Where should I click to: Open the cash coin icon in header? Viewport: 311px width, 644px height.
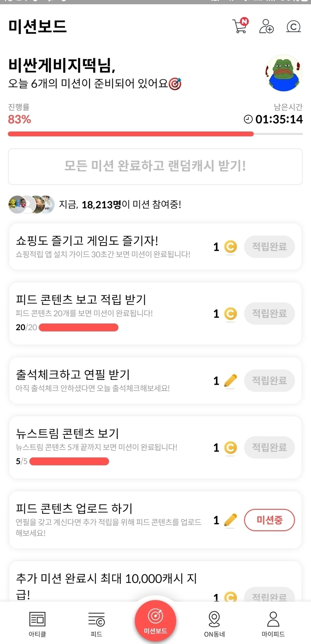point(293,27)
